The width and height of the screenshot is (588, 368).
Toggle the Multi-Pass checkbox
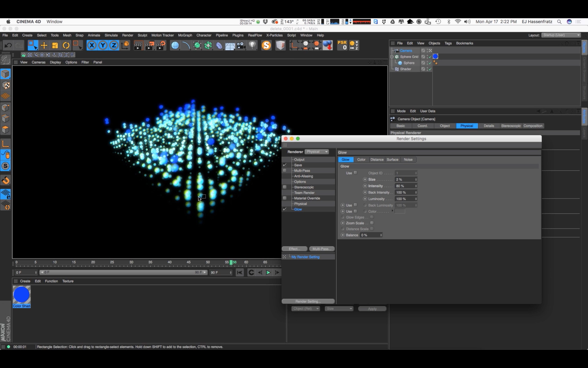pos(285,171)
